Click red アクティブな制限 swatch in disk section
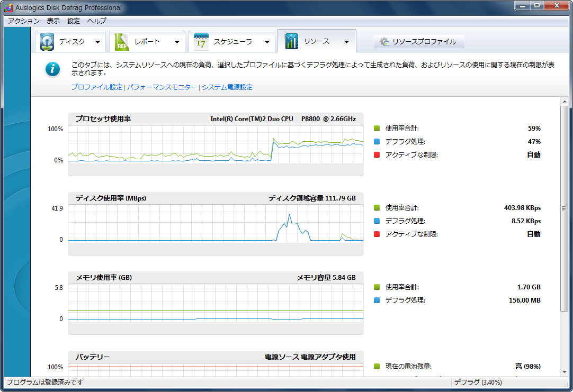 click(x=377, y=234)
